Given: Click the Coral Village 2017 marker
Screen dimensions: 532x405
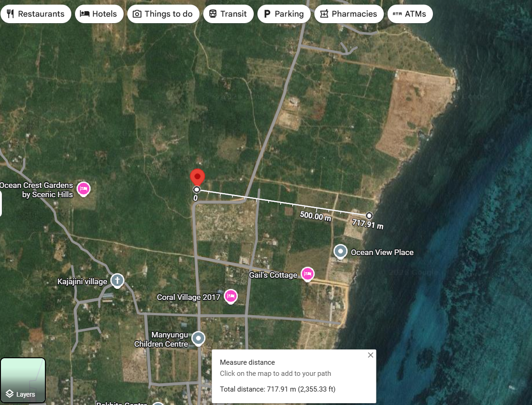Looking at the screenshot, I should click(x=231, y=296).
